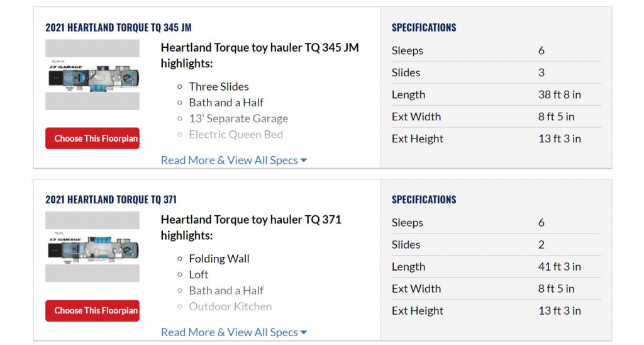
Task: Open 2021 Heartland Torque TQ 371 title
Action: [111, 200]
